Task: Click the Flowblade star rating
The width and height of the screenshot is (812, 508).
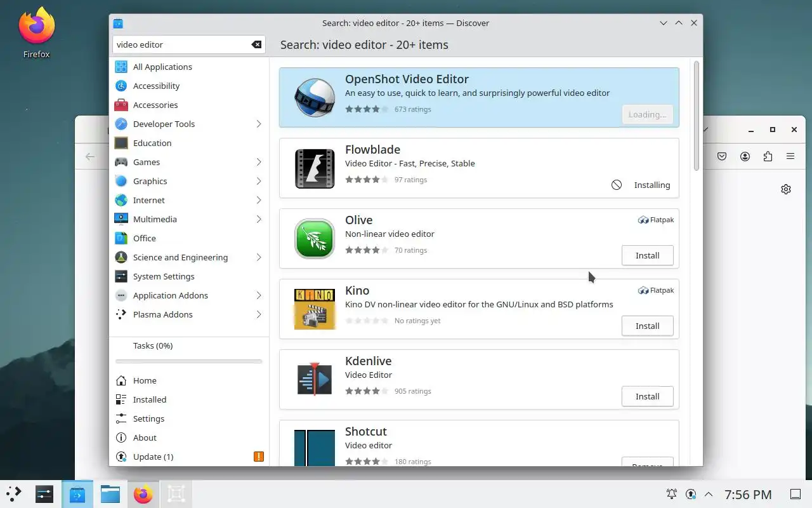Action: tap(367, 180)
